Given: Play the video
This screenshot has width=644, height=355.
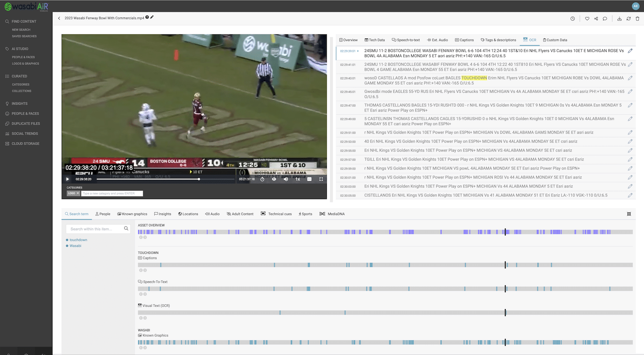Looking at the screenshot, I should click(67, 179).
